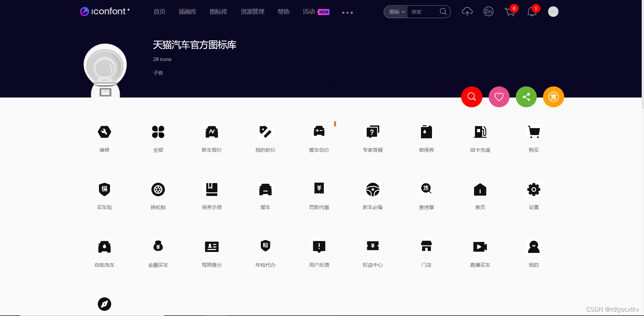This screenshot has height=316, width=644.
Task: Click the orange reward 赏 button
Action: click(553, 97)
